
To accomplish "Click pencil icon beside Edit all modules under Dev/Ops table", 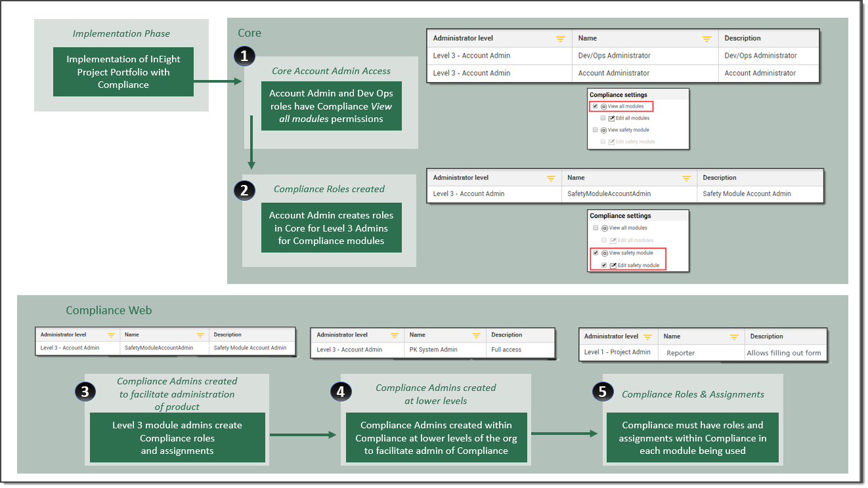I will 612,118.
